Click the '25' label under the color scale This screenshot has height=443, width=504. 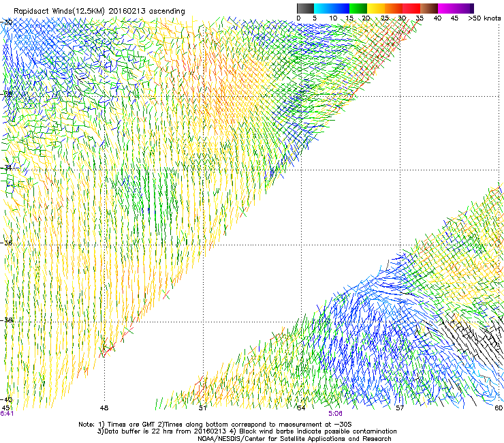pyautogui.click(x=385, y=18)
